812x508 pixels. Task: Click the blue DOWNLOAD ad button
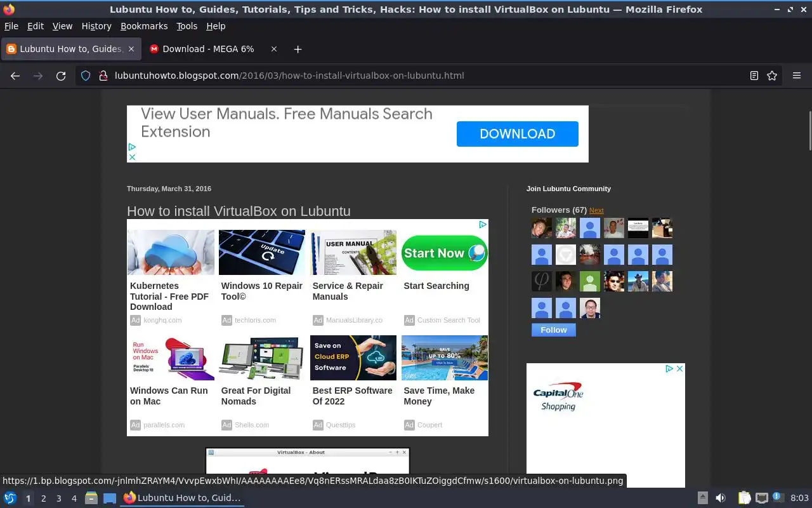(518, 134)
